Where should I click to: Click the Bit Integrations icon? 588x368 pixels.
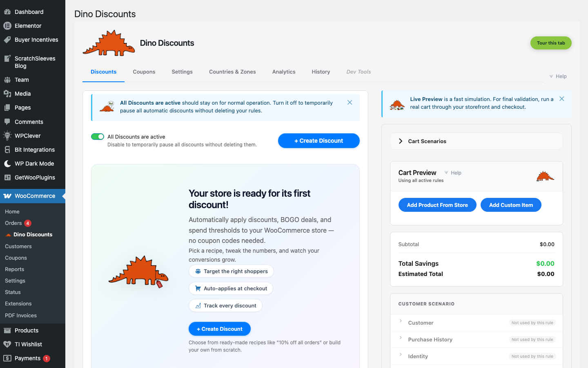(7, 150)
